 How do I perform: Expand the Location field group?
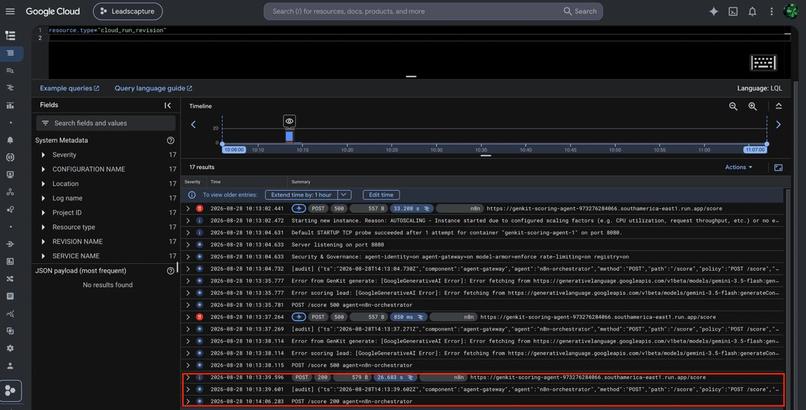click(x=43, y=183)
